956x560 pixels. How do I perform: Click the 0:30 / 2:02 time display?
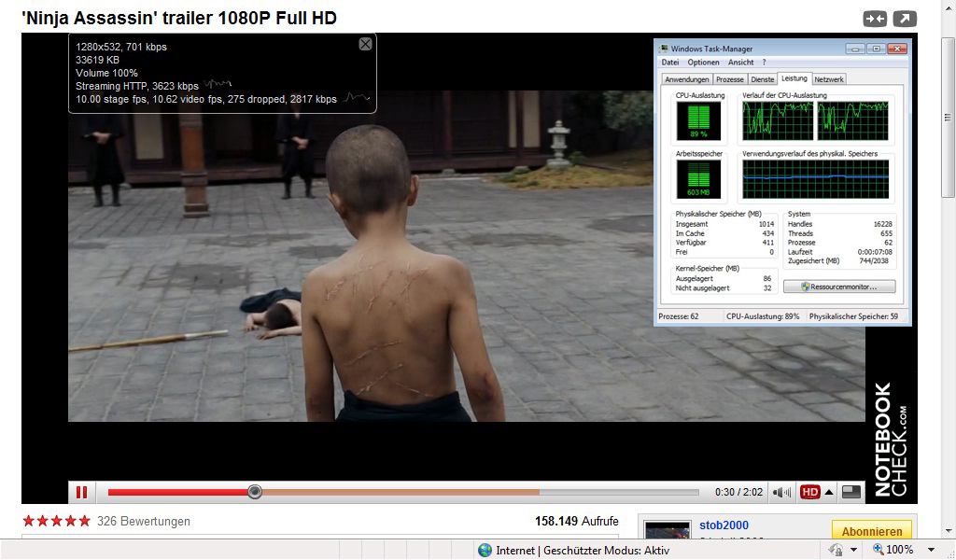pos(739,493)
